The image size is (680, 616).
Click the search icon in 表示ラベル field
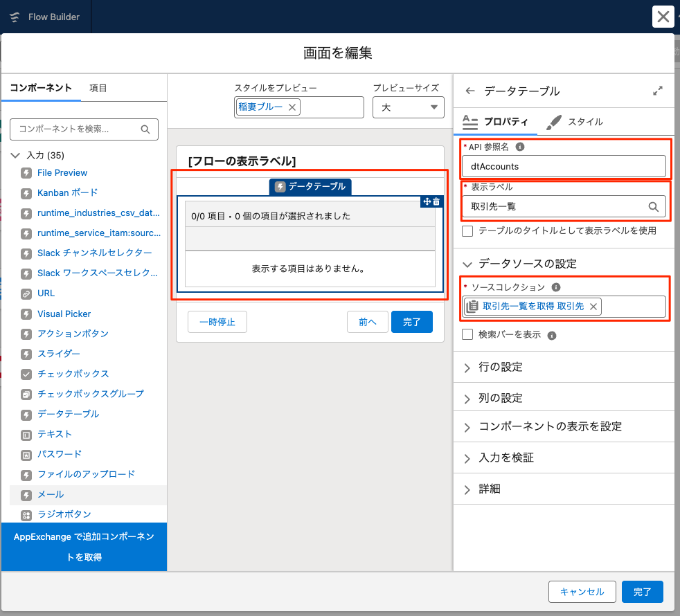coord(653,206)
